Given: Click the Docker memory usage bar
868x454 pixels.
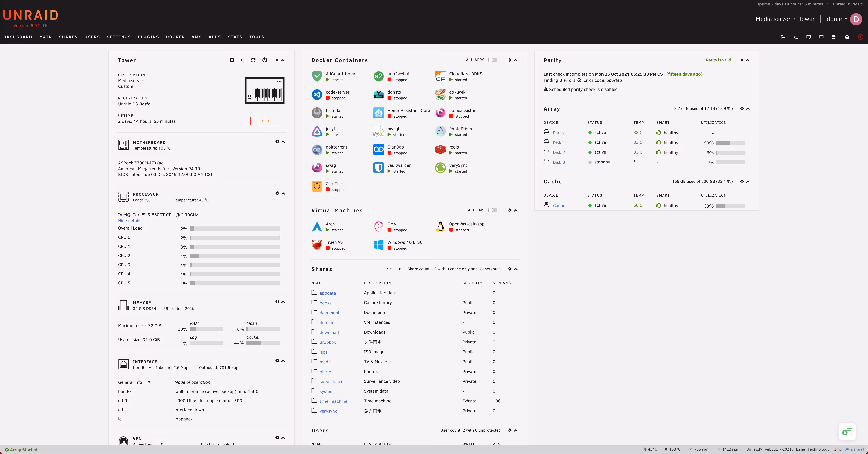Looking at the screenshot, I should point(263,343).
